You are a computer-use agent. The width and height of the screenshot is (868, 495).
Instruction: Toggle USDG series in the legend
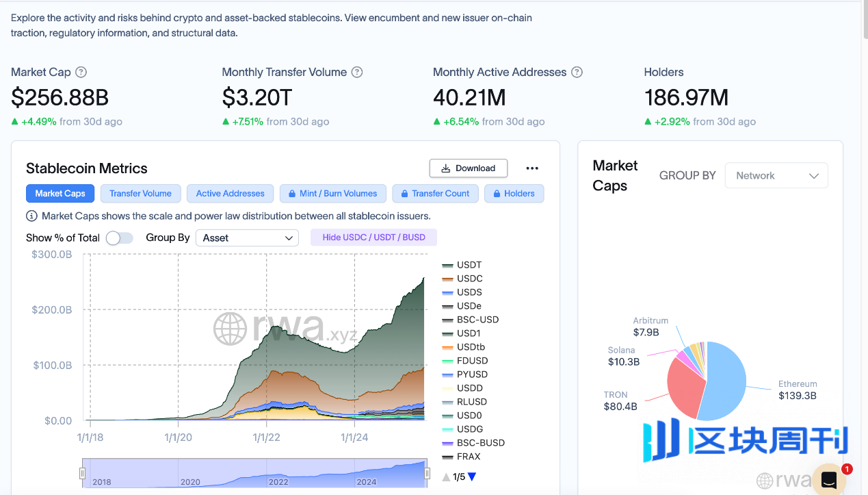coord(462,429)
